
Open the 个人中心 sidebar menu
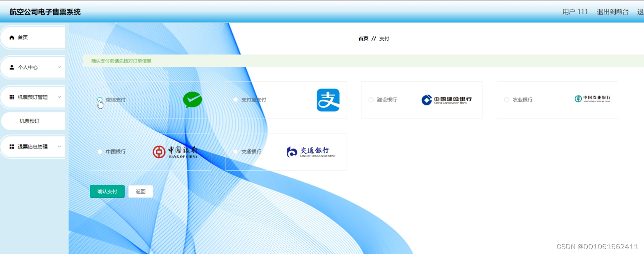pos(33,67)
